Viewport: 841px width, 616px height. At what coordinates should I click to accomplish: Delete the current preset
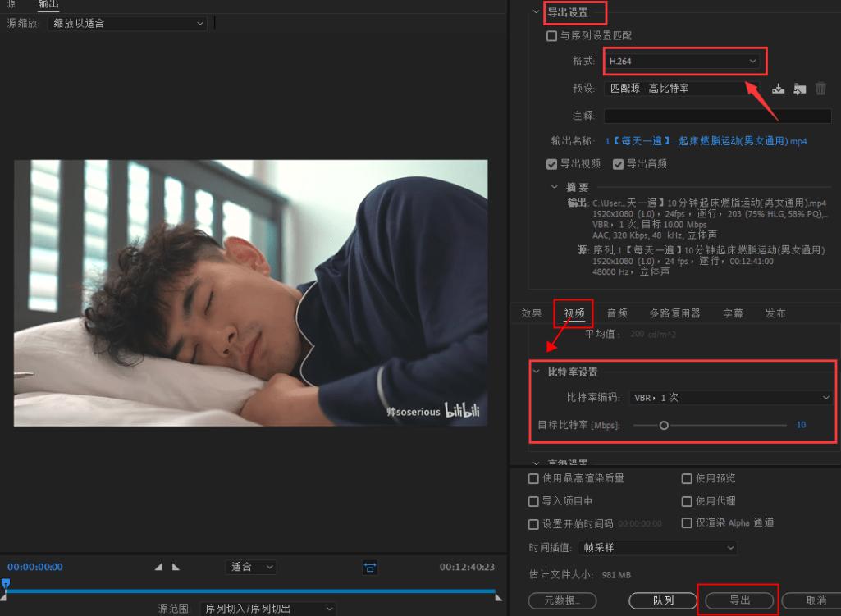(820, 88)
